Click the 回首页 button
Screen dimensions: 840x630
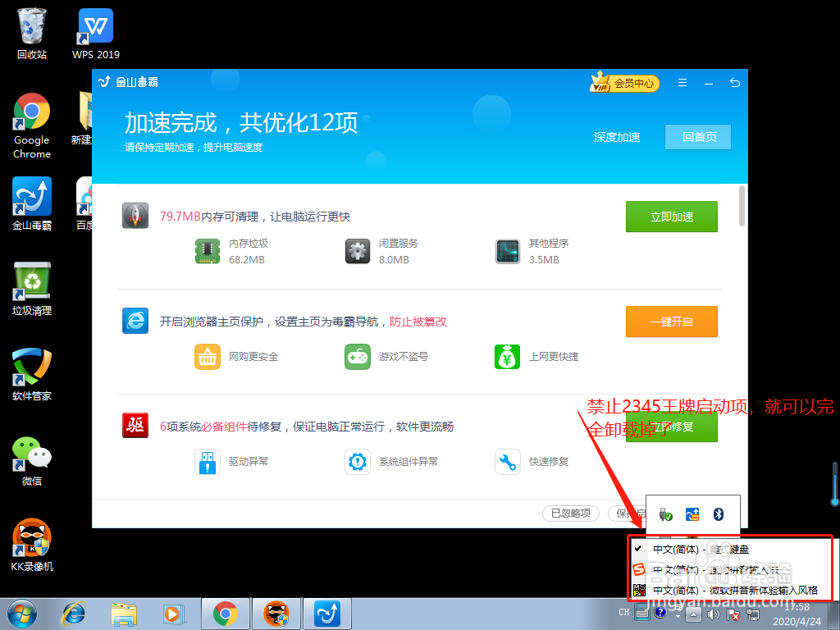(697, 137)
